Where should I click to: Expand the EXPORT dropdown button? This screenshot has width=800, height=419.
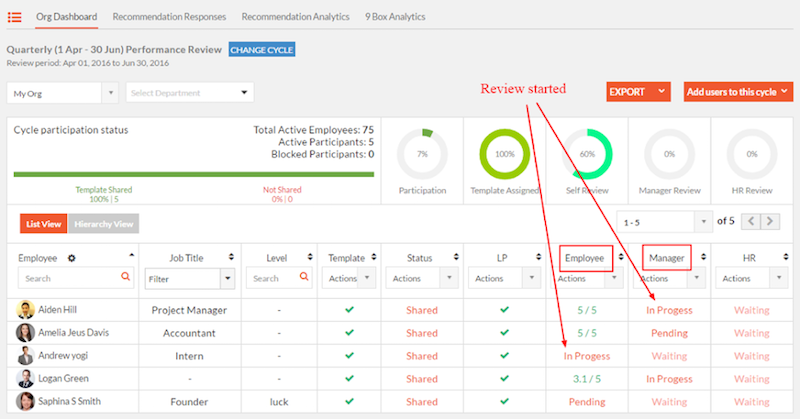(x=638, y=92)
